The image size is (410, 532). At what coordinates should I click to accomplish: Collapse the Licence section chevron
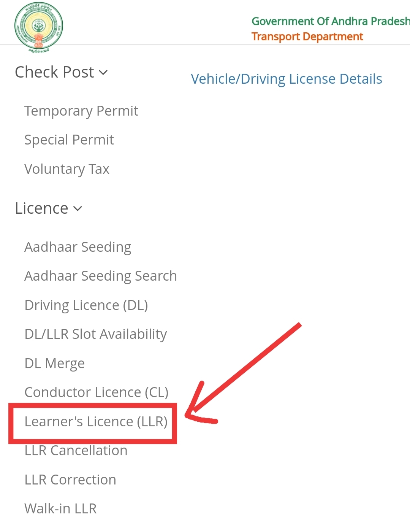click(x=77, y=209)
